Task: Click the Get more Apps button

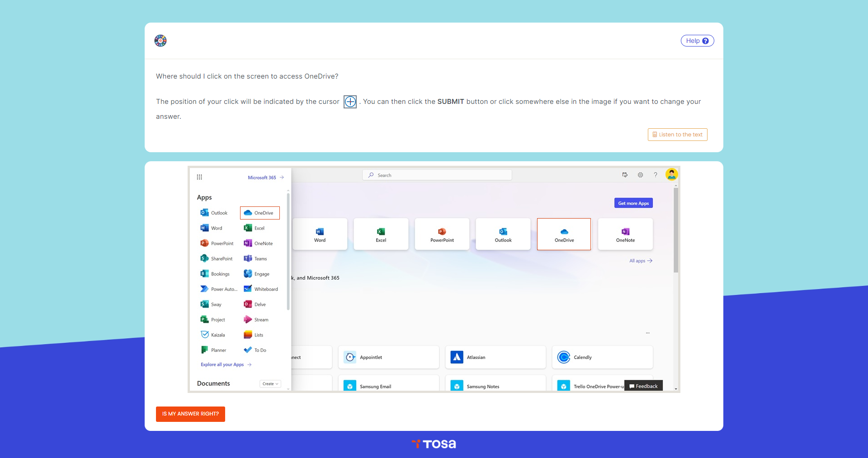Action: [633, 203]
